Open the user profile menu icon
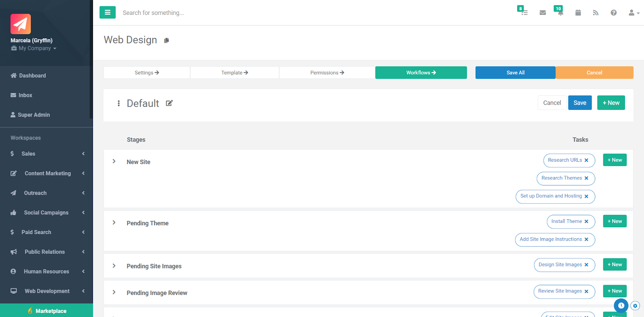This screenshot has width=644, height=317. pyautogui.click(x=634, y=13)
